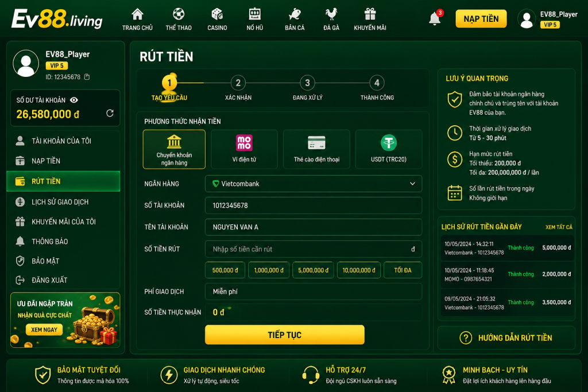Open Khuyến Mãi Của Tôi

63,222
